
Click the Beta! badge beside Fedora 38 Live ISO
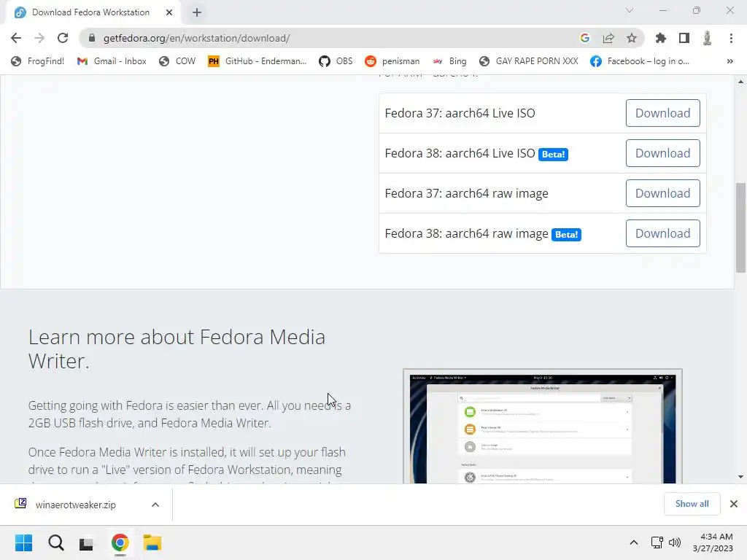(553, 155)
